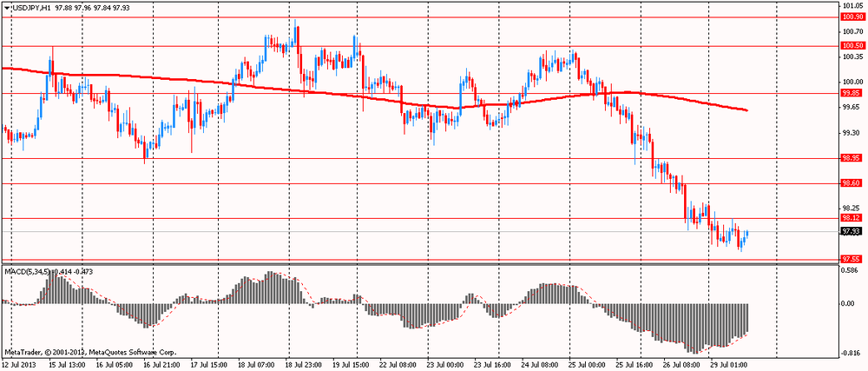Click the 100.70 price scale value
This screenshot has width=868, height=371.
point(853,31)
